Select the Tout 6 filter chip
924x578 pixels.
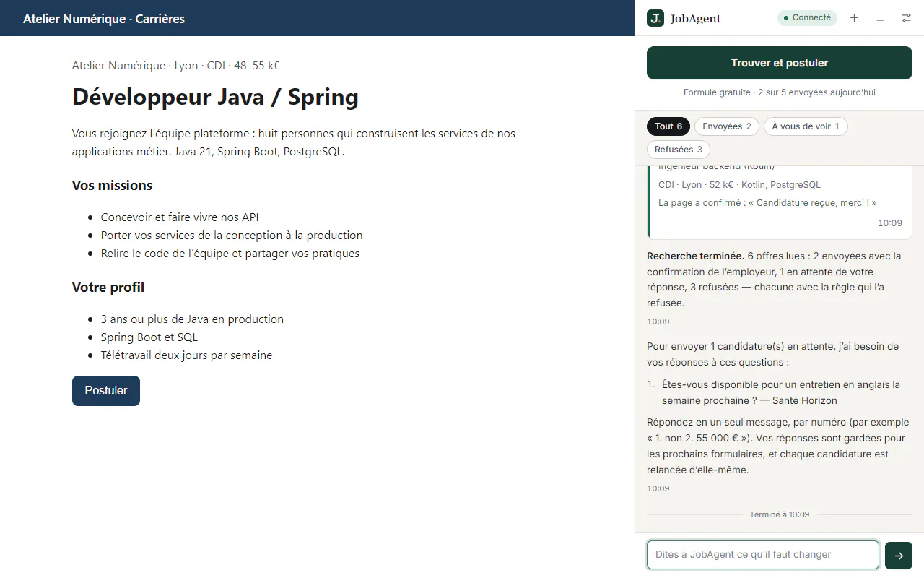click(x=668, y=126)
